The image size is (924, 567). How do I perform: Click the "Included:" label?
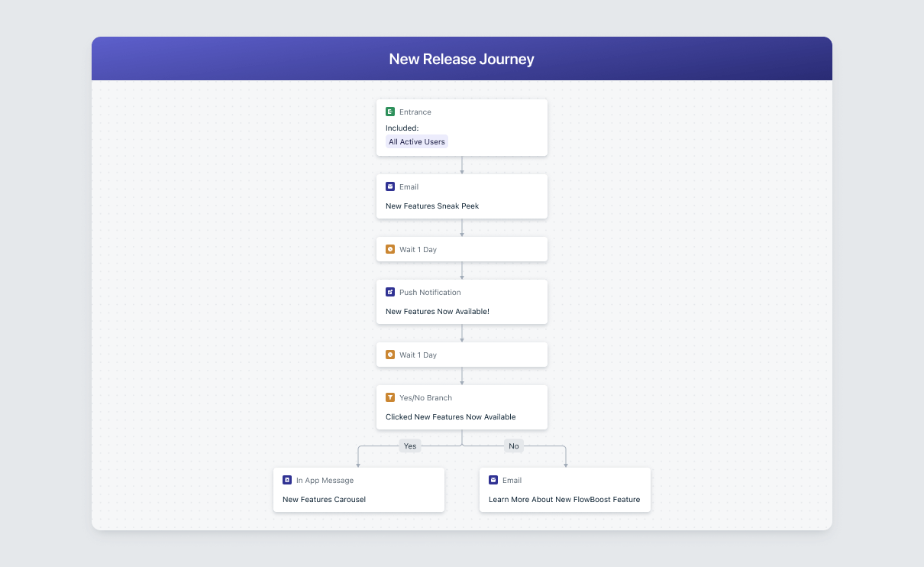[402, 128]
